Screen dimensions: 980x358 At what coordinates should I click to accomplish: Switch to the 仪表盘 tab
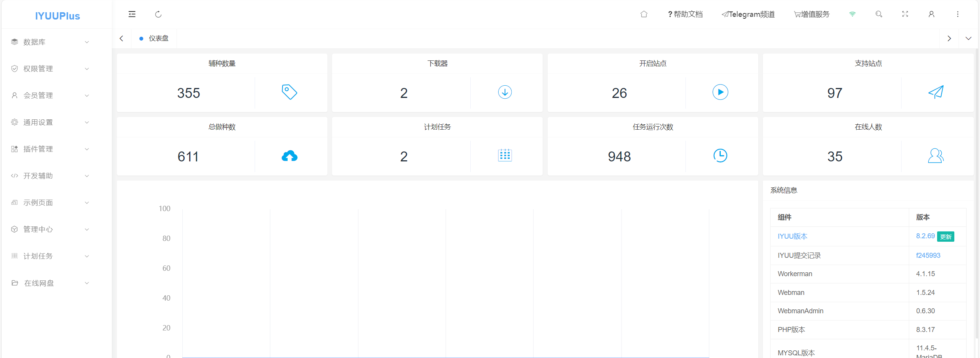157,38
